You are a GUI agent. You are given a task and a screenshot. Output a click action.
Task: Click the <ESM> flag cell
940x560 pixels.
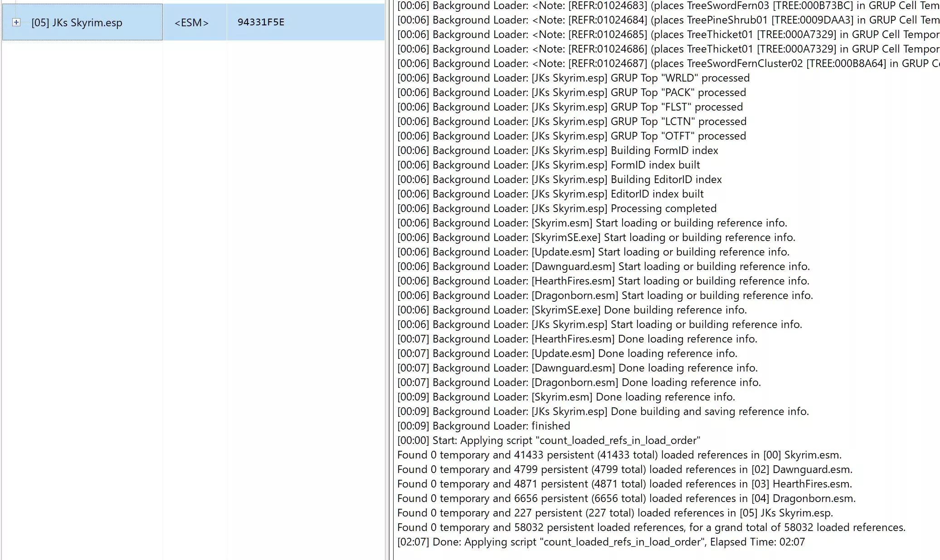click(192, 23)
